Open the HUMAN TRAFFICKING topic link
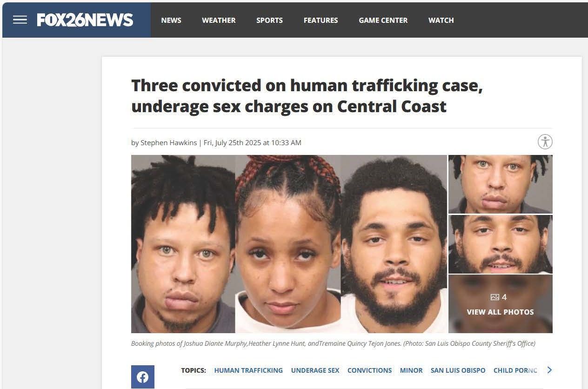Viewport: 588px width, 389px height. pyautogui.click(x=248, y=370)
